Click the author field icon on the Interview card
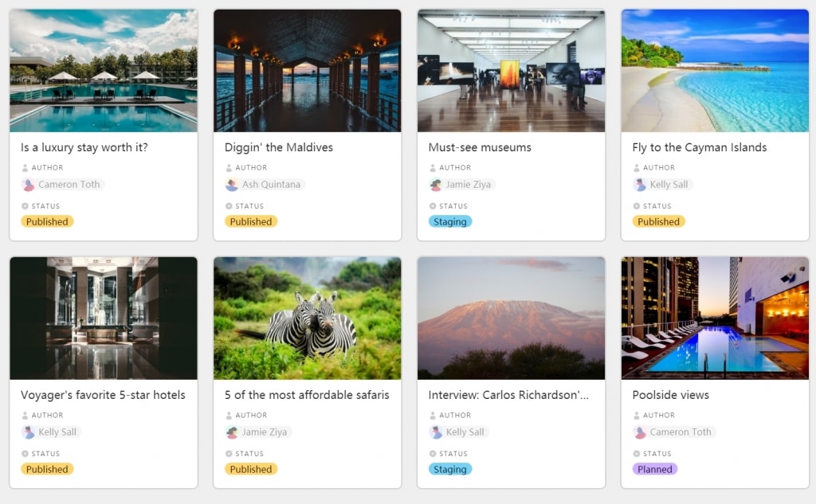The height and width of the screenshot is (504, 816). click(433, 416)
